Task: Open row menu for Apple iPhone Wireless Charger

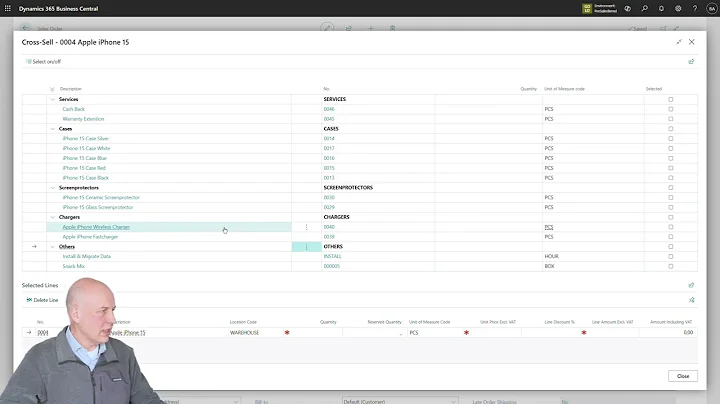Action: (x=306, y=227)
